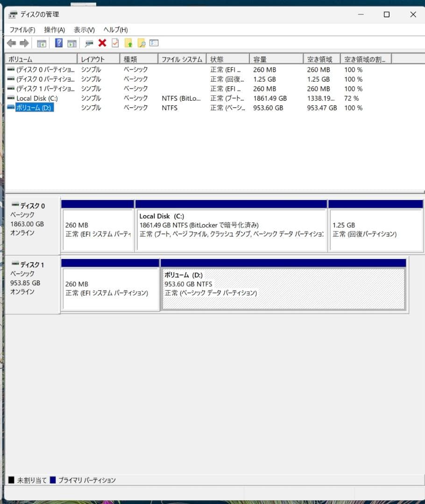
Task: Click the Back navigation arrow icon
Action: (12, 43)
